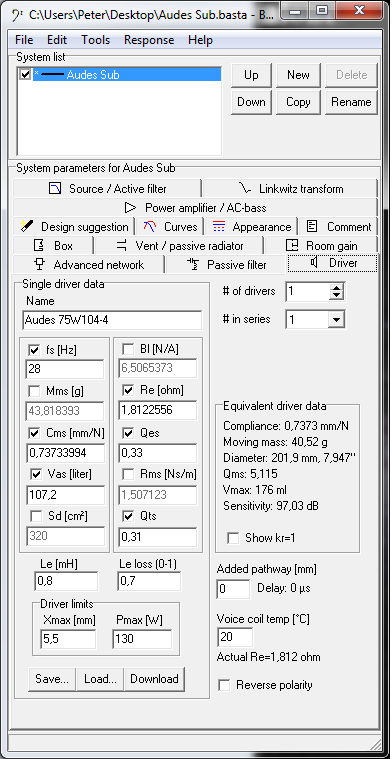Click the Load... button
Viewport: 392px width, 759px height.
coord(100,679)
